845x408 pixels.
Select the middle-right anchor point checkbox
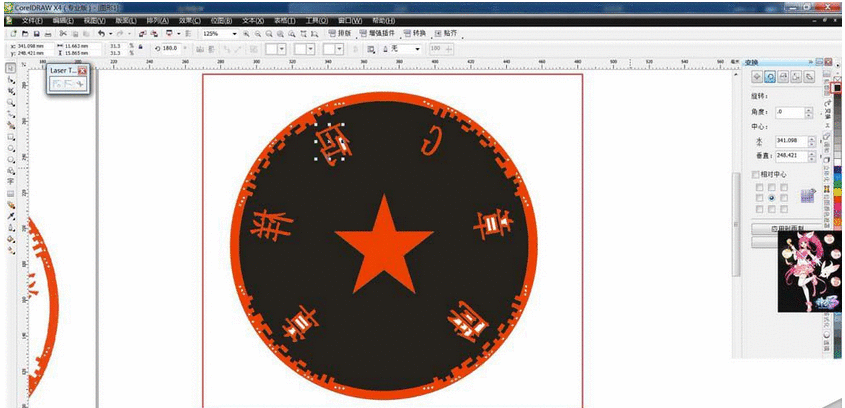click(784, 198)
